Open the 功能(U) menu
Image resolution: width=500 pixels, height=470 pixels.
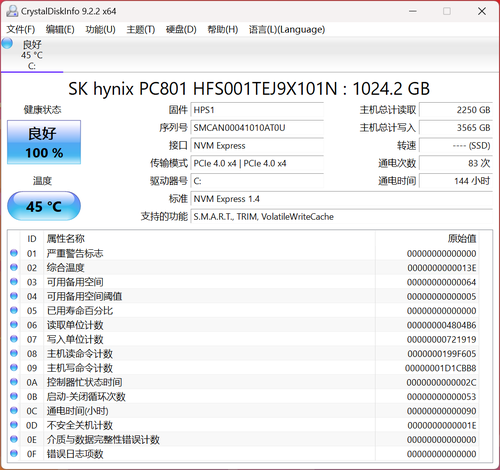(x=100, y=30)
